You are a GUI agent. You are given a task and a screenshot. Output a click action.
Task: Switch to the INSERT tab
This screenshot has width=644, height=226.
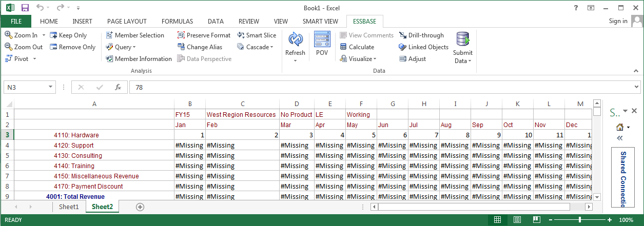tap(83, 21)
